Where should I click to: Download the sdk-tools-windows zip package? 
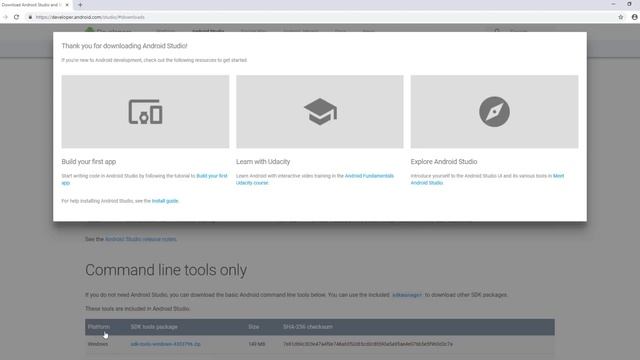(165, 344)
